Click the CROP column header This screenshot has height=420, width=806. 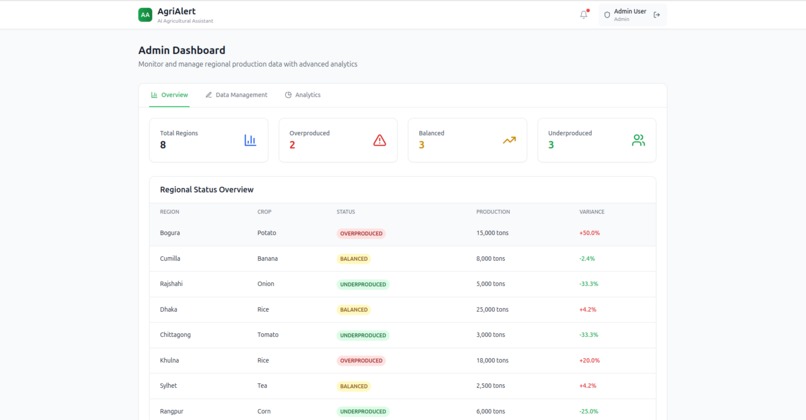click(x=264, y=212)
